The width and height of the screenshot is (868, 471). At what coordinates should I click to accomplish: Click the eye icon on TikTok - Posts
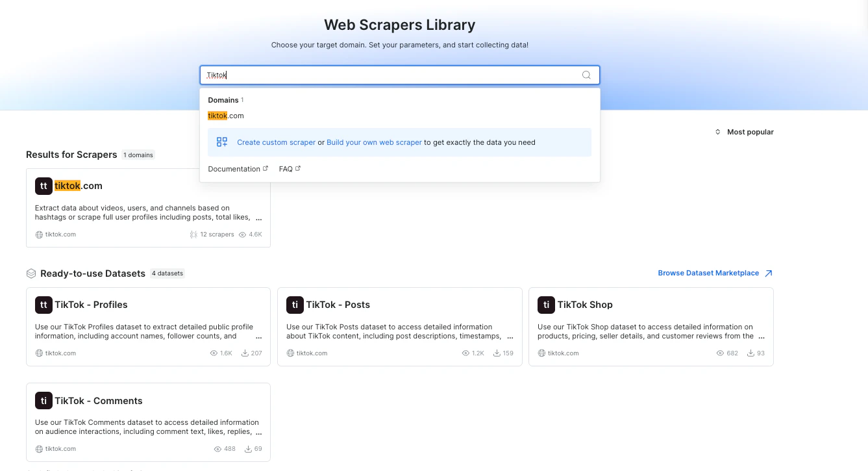tap(465, 353)
